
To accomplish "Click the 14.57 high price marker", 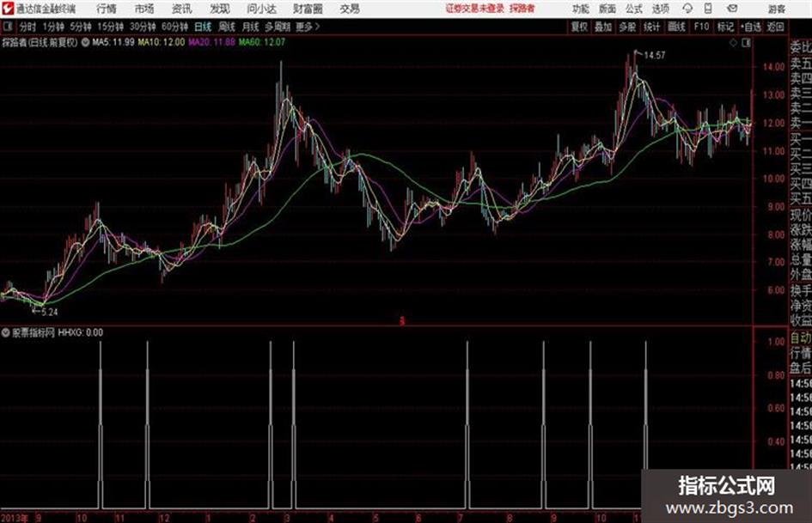I will point(654,56).
